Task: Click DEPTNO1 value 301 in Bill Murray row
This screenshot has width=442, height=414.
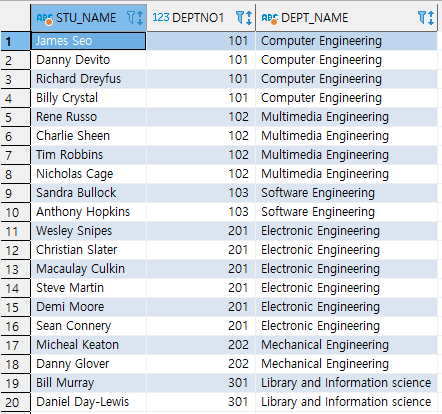Action: 201,383
